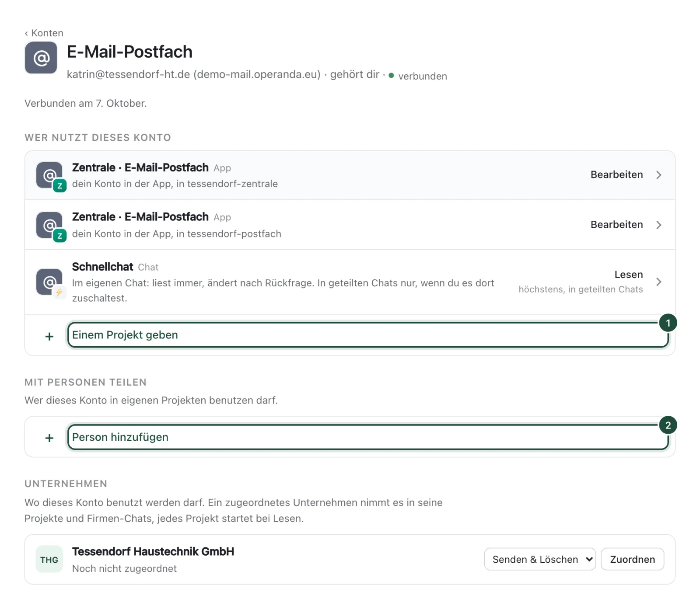Expand the tessendorf-postfach row chevron
700x606 pixels.
pyautogui.click(x=659, y=225)
